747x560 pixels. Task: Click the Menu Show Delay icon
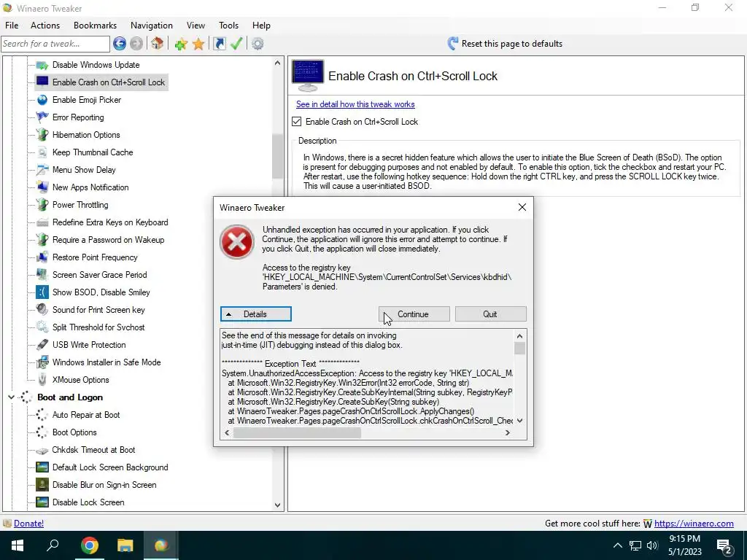point(42,169)
